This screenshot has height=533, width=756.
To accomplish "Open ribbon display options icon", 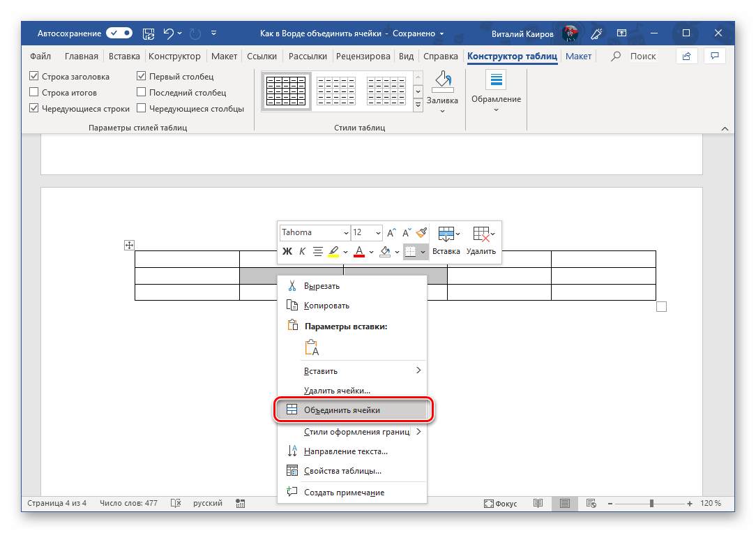I will 622,33.
